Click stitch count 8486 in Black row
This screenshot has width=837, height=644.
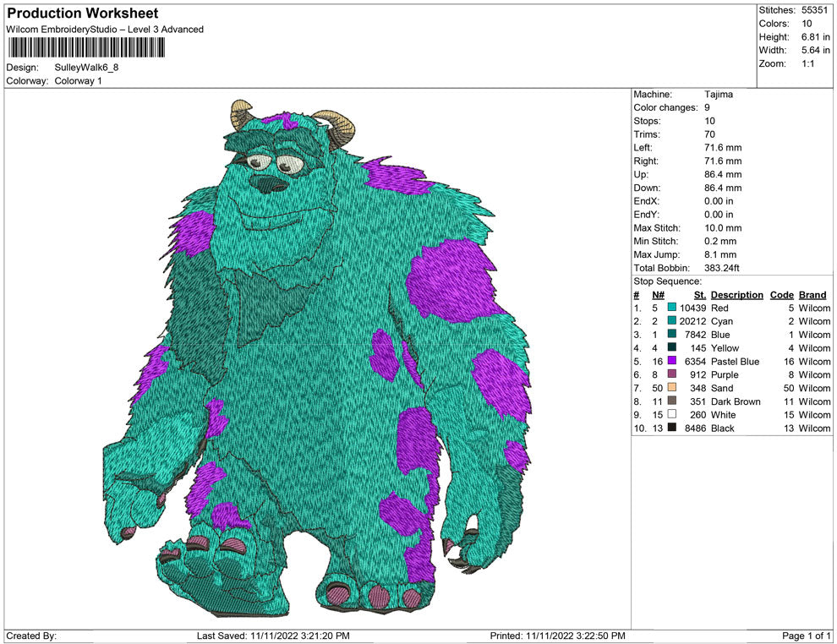(x=695, y=428)
